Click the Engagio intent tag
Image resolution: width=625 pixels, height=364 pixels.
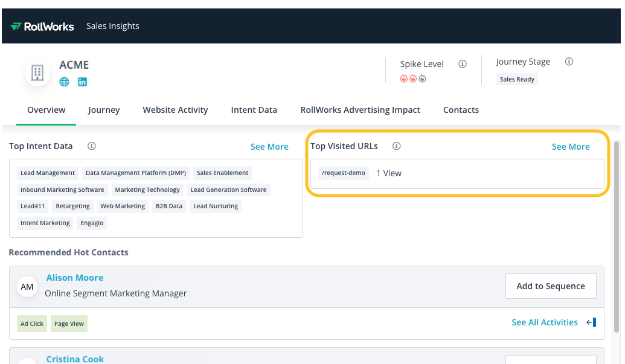click(92, 223)
